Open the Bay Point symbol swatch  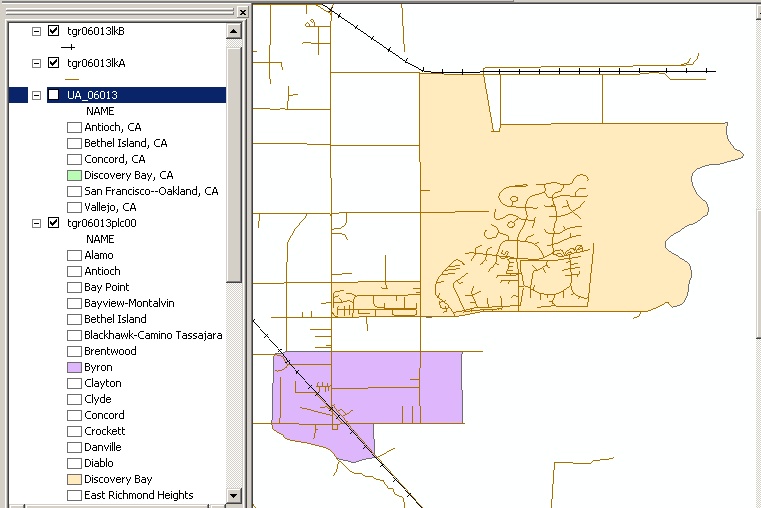[x=74, y=288]
